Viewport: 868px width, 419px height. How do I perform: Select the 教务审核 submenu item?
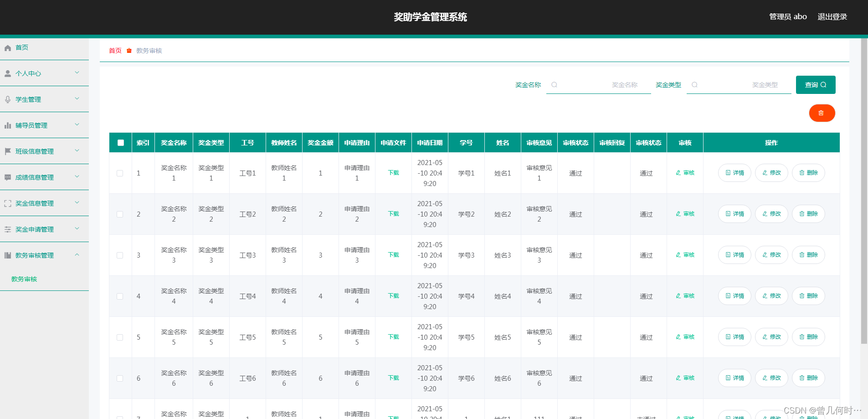click(24, 279)
